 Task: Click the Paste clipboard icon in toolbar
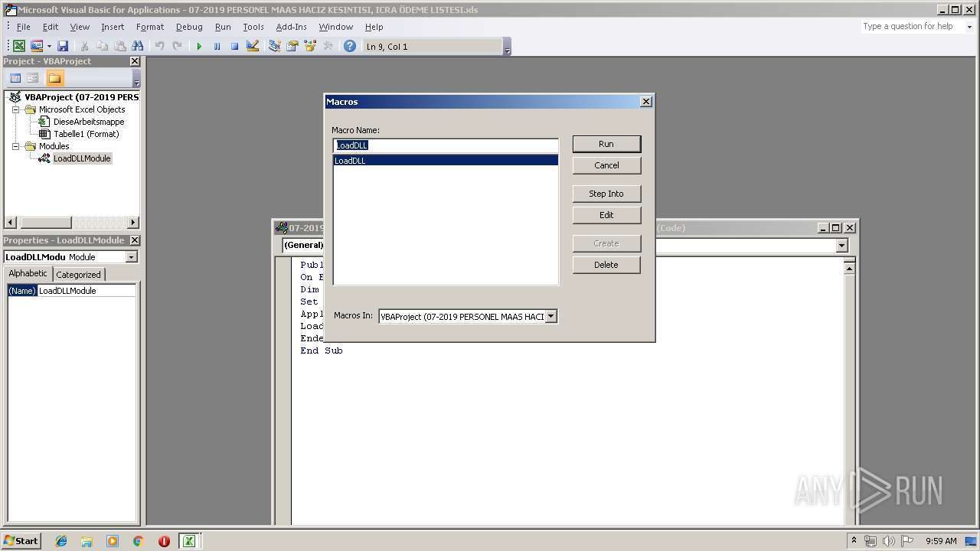(119, 46)
